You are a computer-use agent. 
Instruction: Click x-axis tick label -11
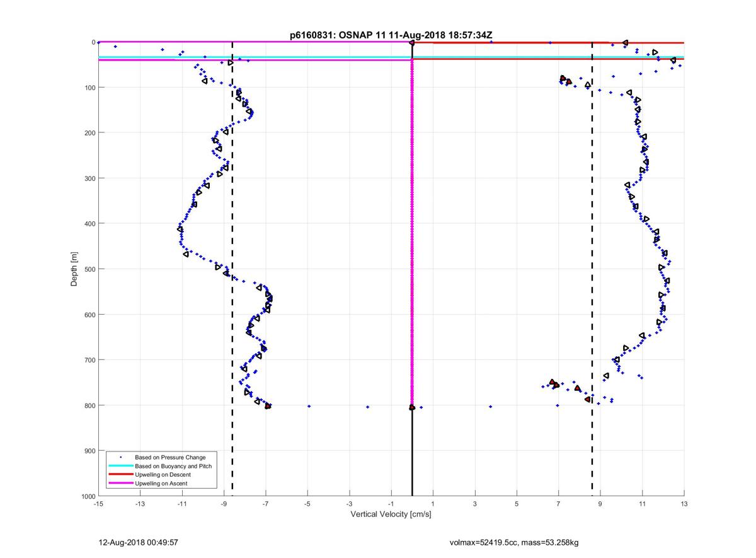tap(182, 504)
